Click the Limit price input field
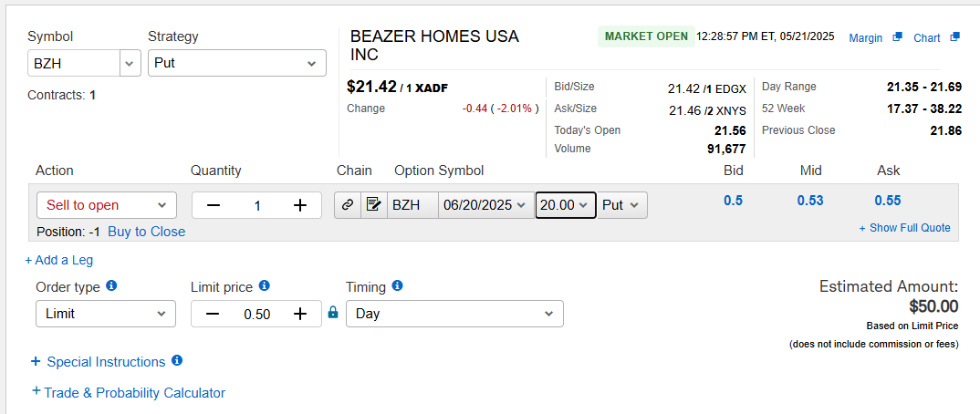The height and width of the screenshot is (414, 980). point(257,314)
